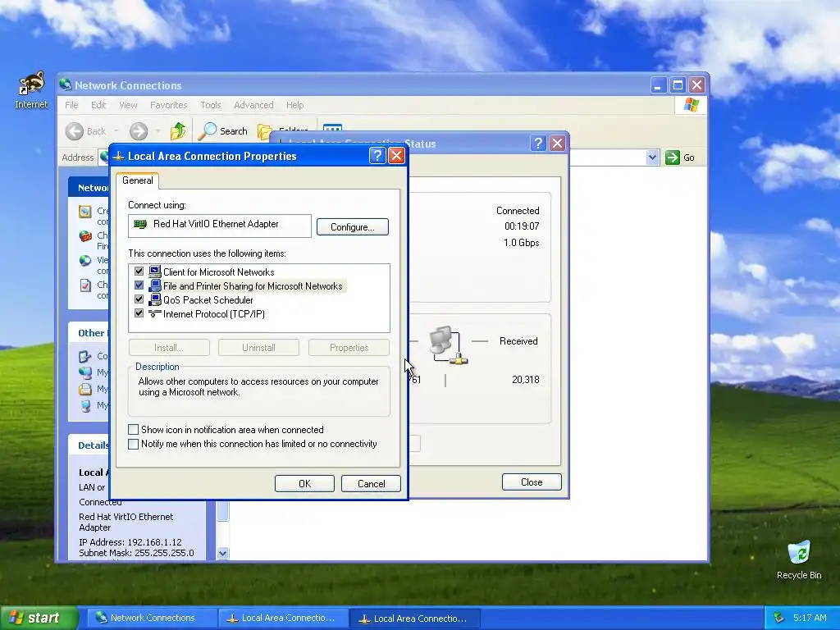Viewport: 840px width, 630px height.
Task: Enable Show icon in notification area checkbox
Action: 134,430
